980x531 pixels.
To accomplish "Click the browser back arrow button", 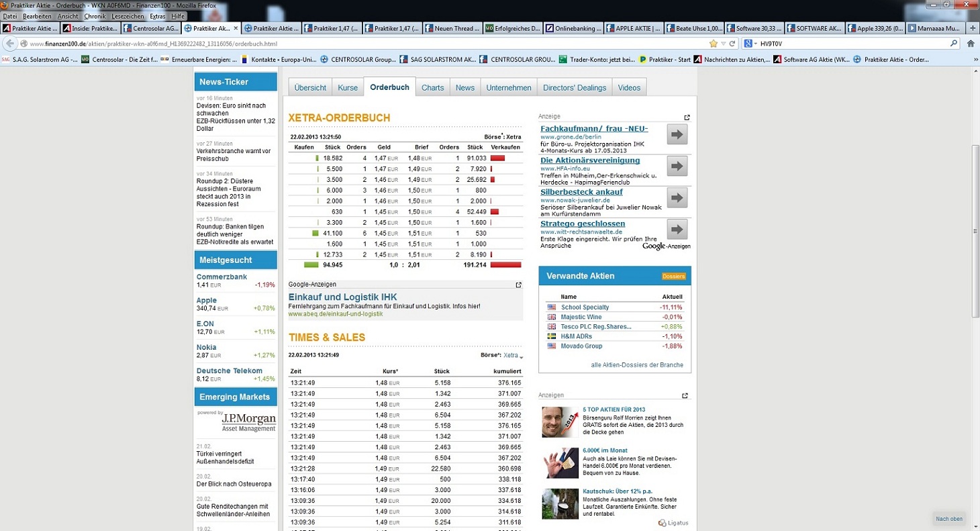I will point(10,44).
